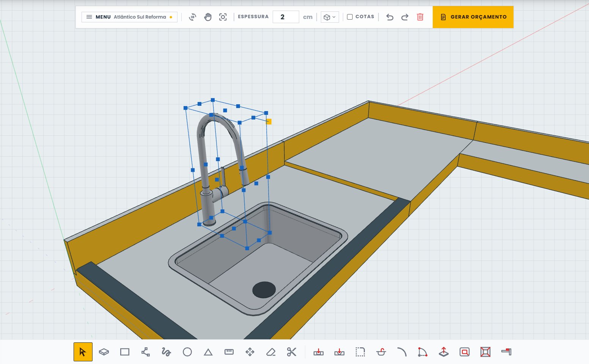589x364 pixels.
Task: Select the circle drawing tool
Action: click(187, 352)
